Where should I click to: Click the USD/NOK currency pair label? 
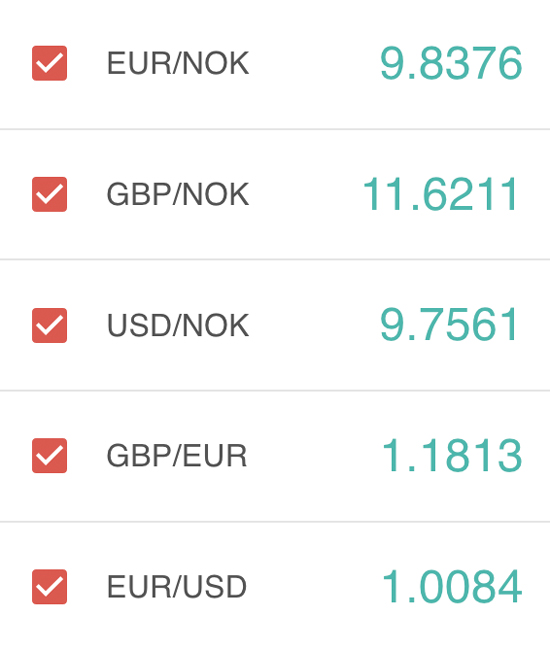[178, 325]
